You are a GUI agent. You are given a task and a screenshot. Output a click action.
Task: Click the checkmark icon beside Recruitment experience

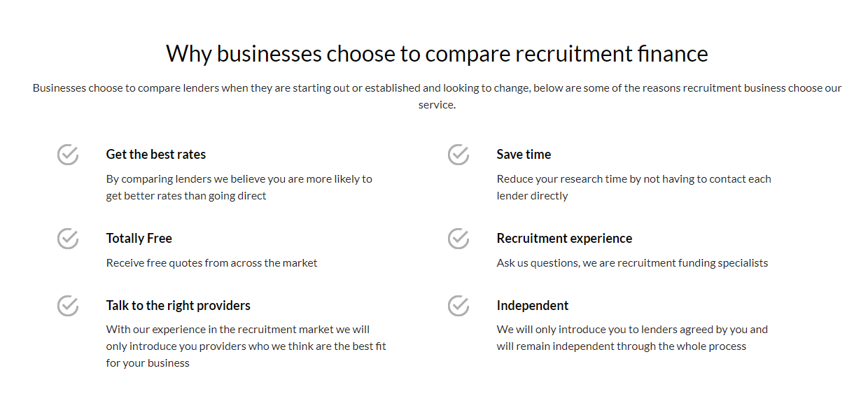pyautogui.click(x=458, y=239)
